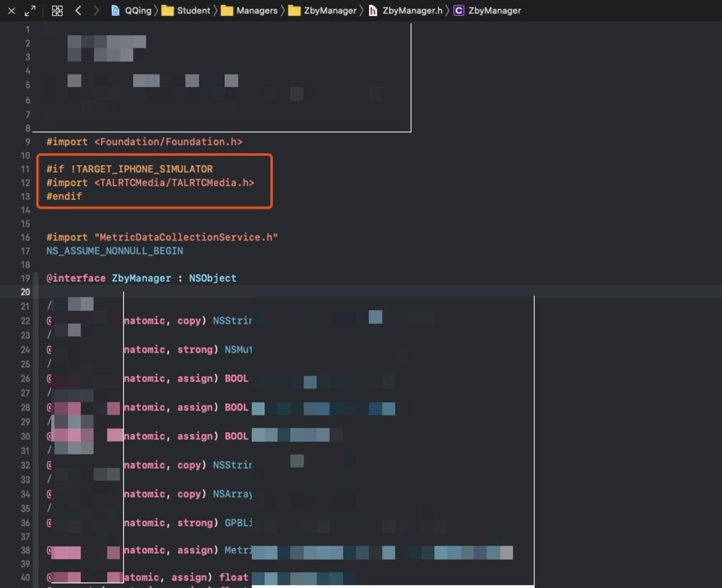Click NS_ASSUME_NONNULL_BEGIN macro
This screenshot has height=588, width=722.
click(115, 251)
